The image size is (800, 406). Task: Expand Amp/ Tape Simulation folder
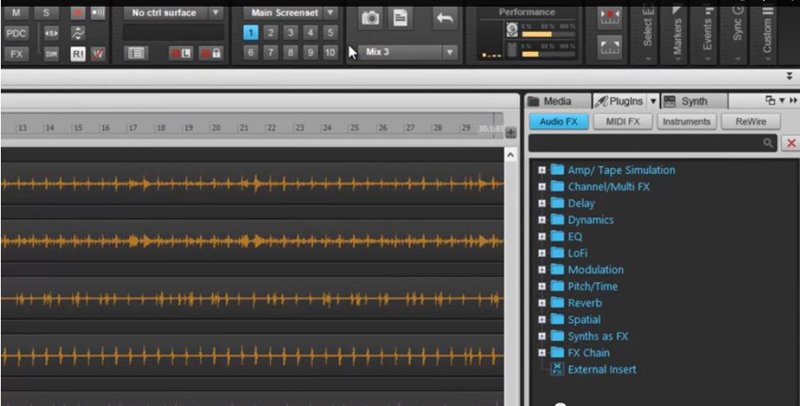[542, 170]
